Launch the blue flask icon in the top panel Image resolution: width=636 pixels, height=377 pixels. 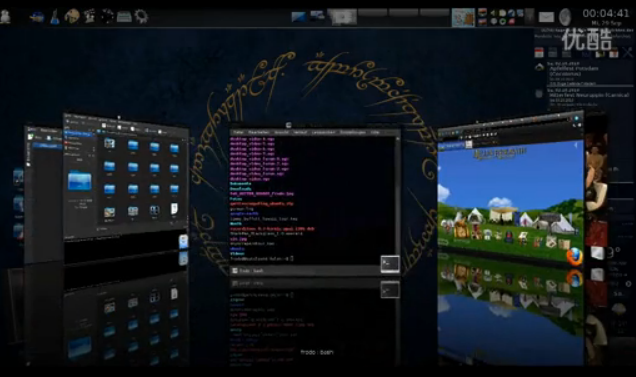(55, 17)
